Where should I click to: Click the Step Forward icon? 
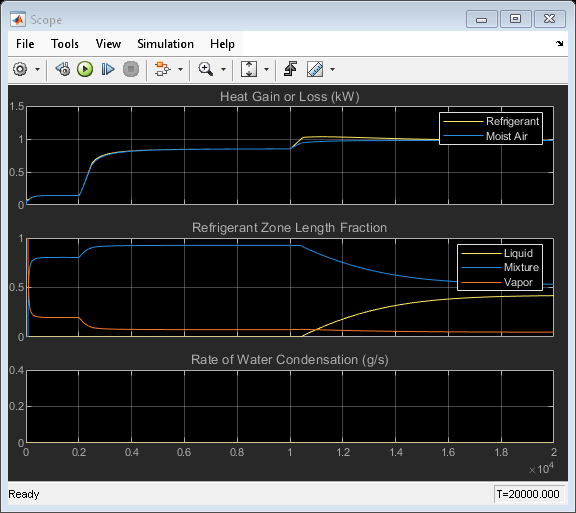coord(108,69)
